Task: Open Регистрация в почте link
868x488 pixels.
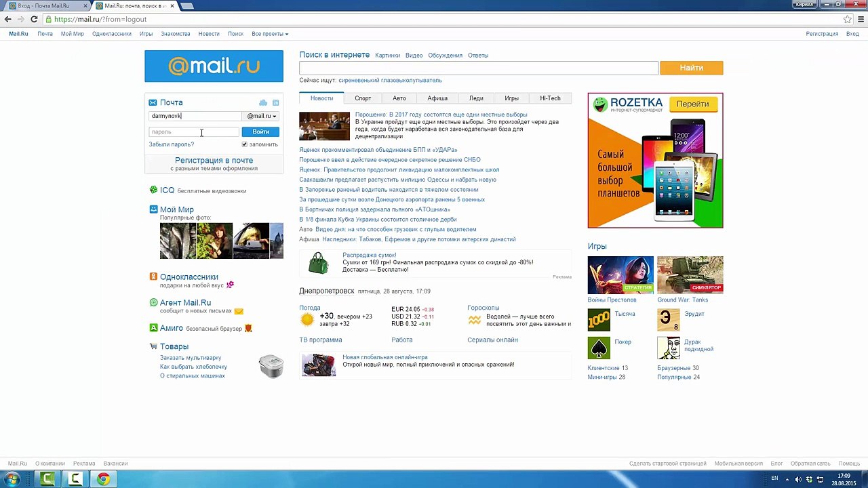Action: [x=214, y=161]
